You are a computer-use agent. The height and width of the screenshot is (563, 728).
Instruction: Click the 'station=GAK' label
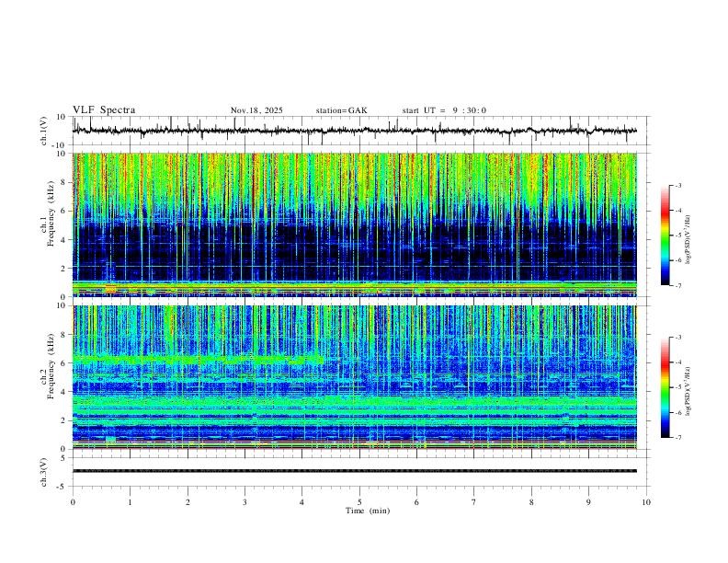tap(342, 110)
